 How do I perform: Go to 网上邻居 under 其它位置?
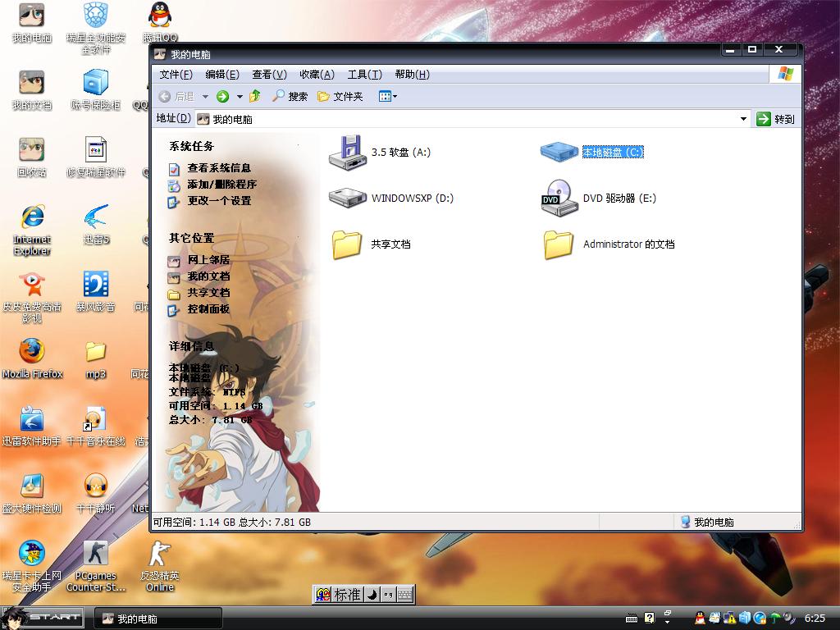coord(208,260)
